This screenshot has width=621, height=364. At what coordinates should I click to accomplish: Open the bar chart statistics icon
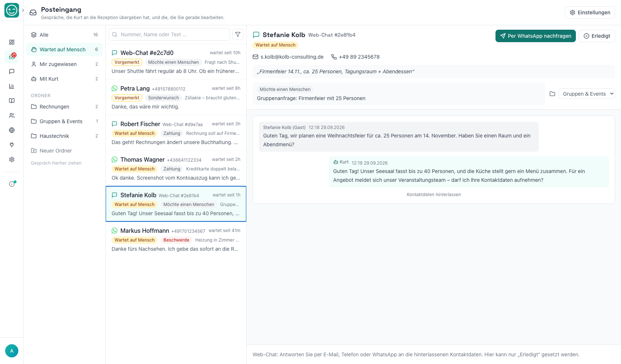pos(12,86)
